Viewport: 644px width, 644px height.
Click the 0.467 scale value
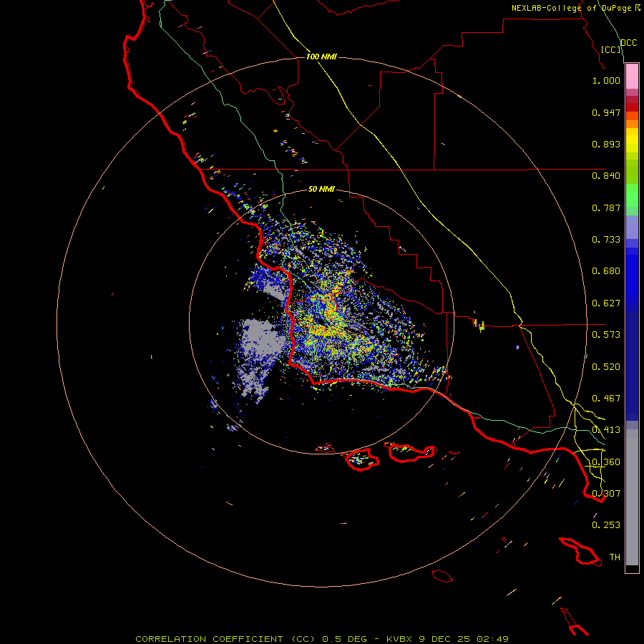click(x=606, y=399)
